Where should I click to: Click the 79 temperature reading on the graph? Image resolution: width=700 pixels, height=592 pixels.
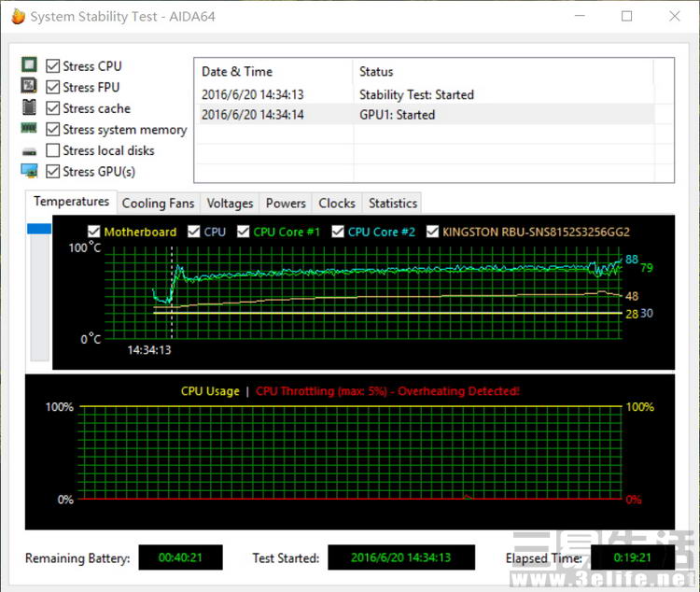647,268
